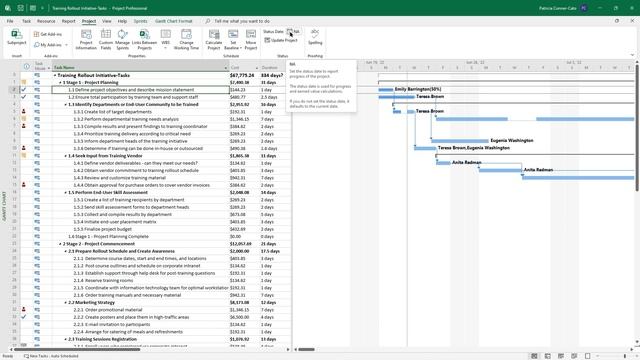Screen dimensions: 640x360
Task: Click the Duration column header
Action: 269,68
